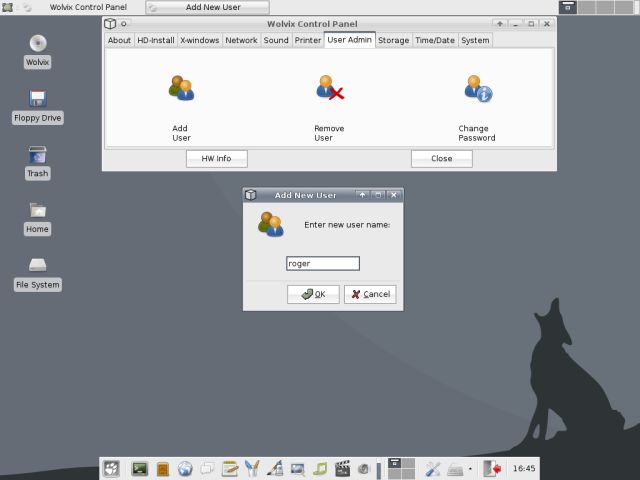Click Close in Wolvix Control Panel
Screen dimensions: 640x480
pyautogui.click(x=442, y=158)
